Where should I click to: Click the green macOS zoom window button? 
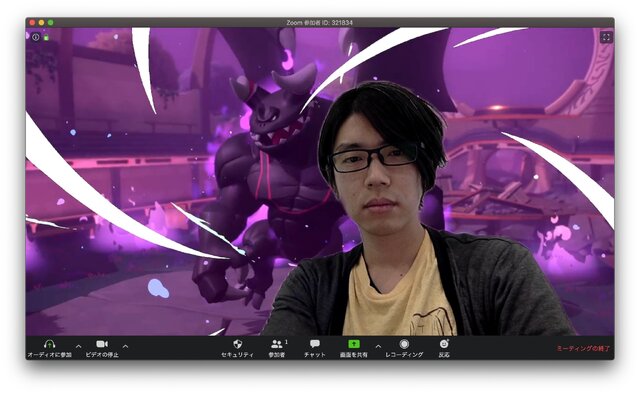click(x=51, y=22)
